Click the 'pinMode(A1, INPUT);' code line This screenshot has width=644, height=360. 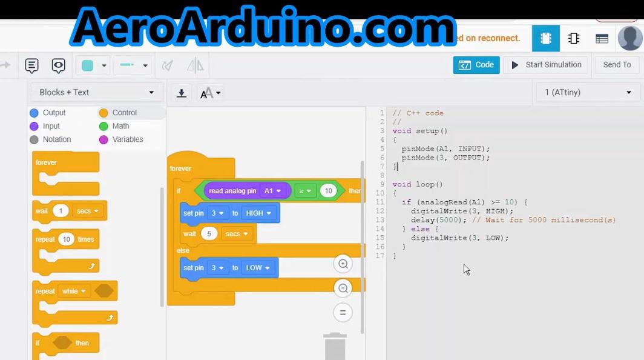(445, 148)
